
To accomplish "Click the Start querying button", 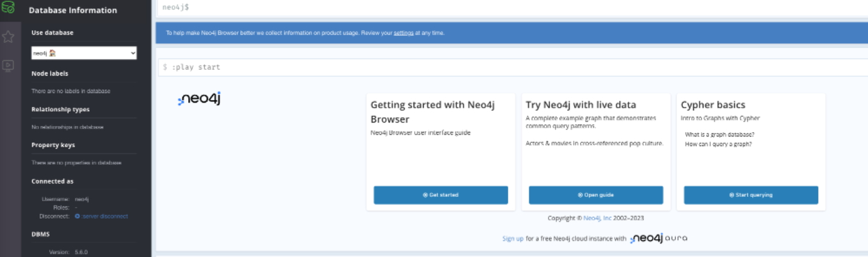I will (x=750, y=195).
